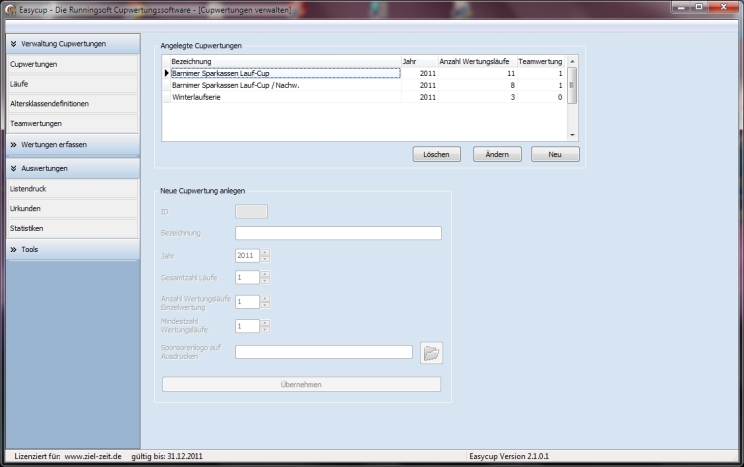The height and width of the screenshot is (467, 744).
Task: Open Altersklassendefinitionen in the sidebar
Action: pyautogui.click(x=69, y=104)
